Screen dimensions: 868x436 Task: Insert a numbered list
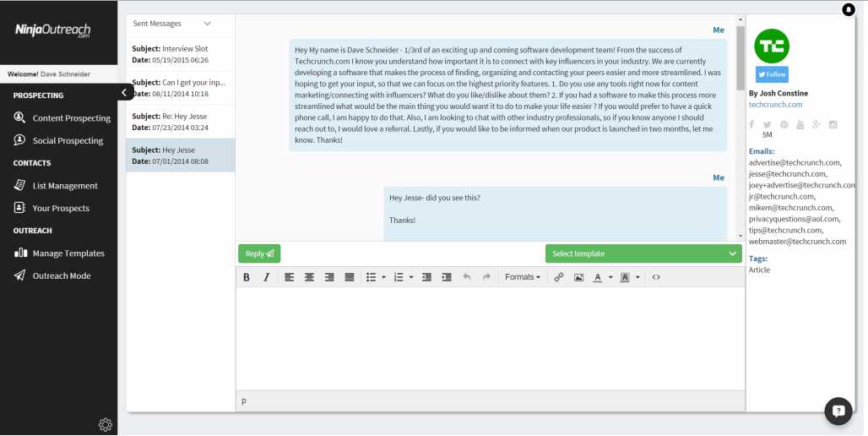tap(399, 277)
